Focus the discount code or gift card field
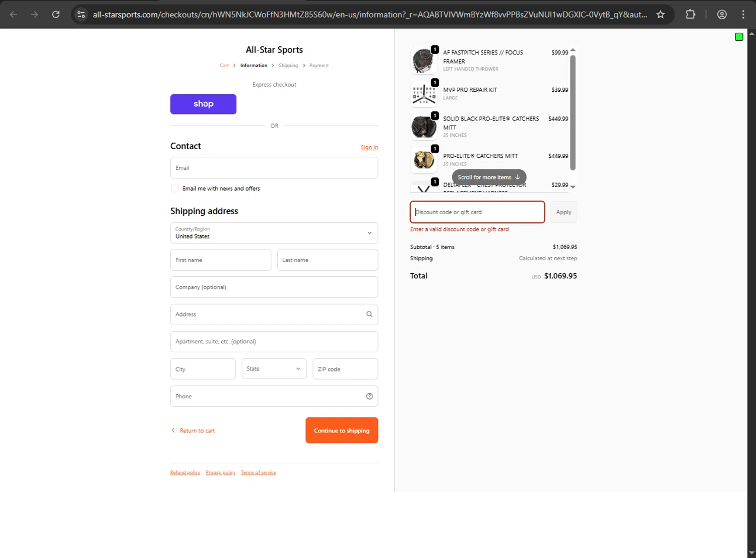Image resolution: width=756 pixels, height=558 pixels. point(477,212)
